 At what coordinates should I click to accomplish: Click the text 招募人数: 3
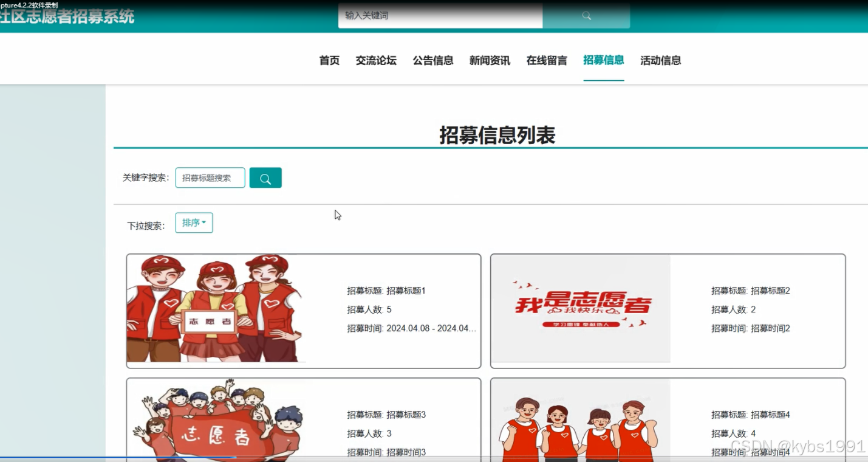(369, 433)
